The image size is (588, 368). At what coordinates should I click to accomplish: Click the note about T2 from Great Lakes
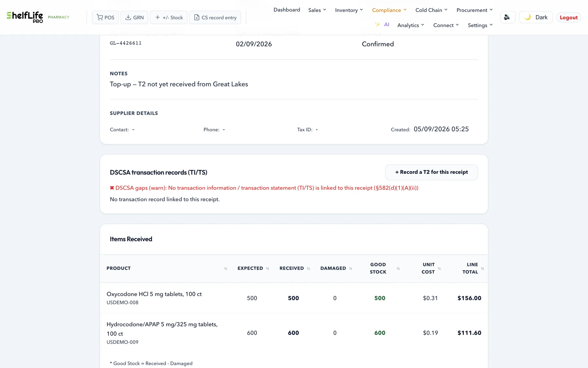click(x=179, y=84)
